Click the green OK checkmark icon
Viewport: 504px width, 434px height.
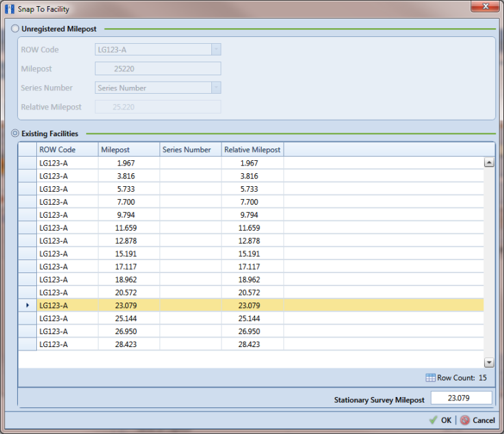click(x=434, y=420)
